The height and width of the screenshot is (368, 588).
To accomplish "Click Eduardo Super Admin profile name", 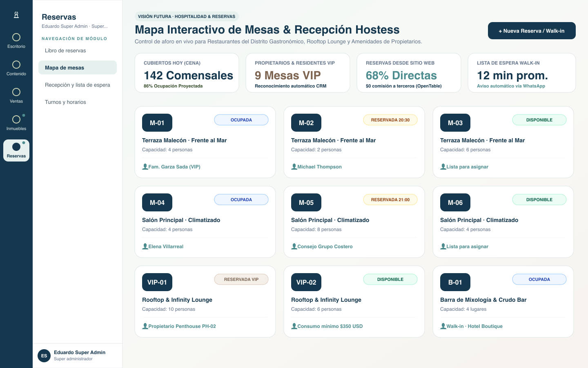I will 80,352.
